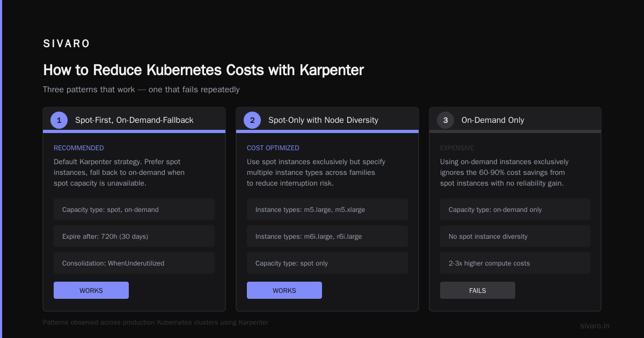Image resolution: width=644 pixels, height=338 pixels.
Task: Click the Capacity type: spot only row
Action: click(327, 263)
